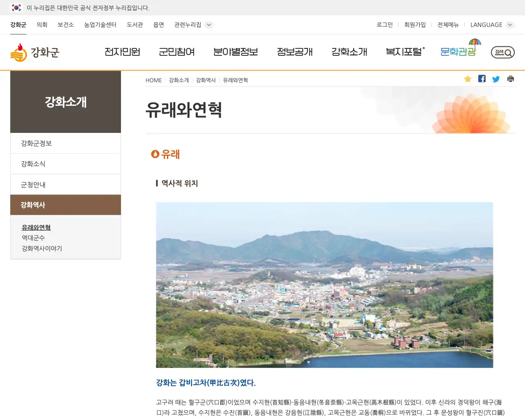Select 군민참여 from the main navigation
The image size is (525, 420).
pyautogui.click(x=177, y=52)
